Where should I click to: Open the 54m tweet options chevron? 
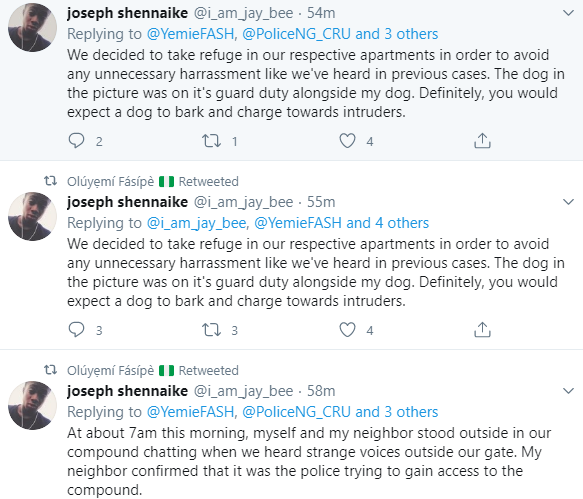(568, 13)
